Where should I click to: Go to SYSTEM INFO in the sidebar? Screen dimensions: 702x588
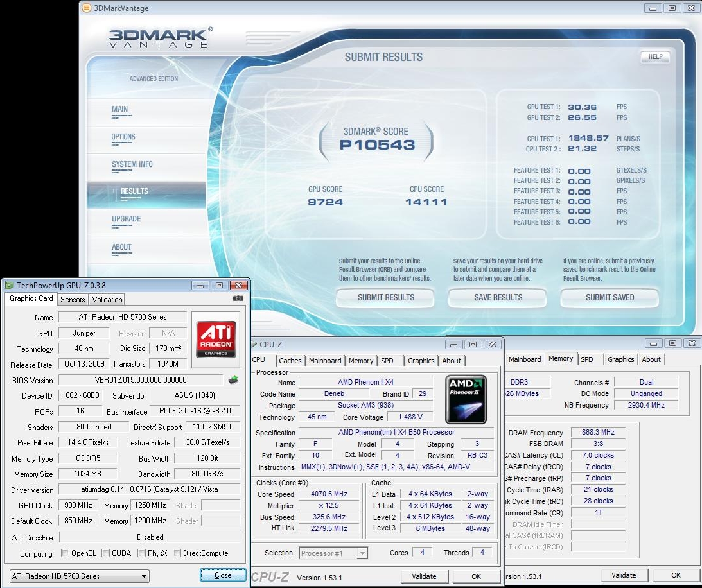132,164
